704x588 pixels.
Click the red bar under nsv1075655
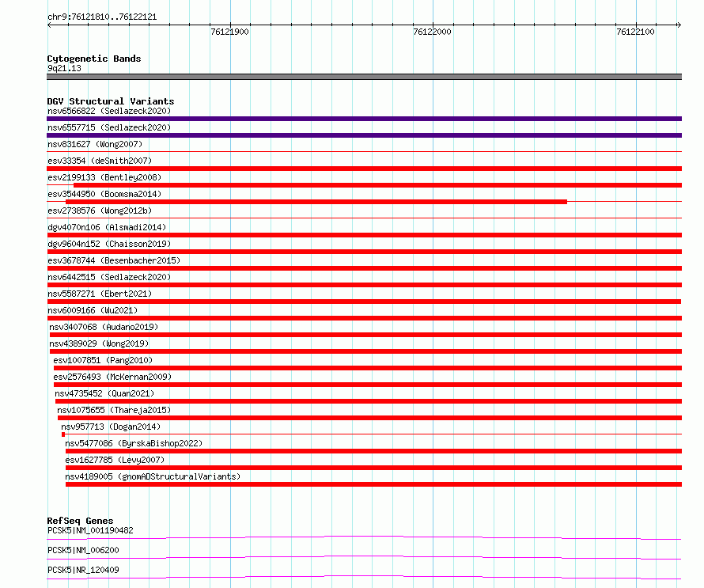[369, 418]
